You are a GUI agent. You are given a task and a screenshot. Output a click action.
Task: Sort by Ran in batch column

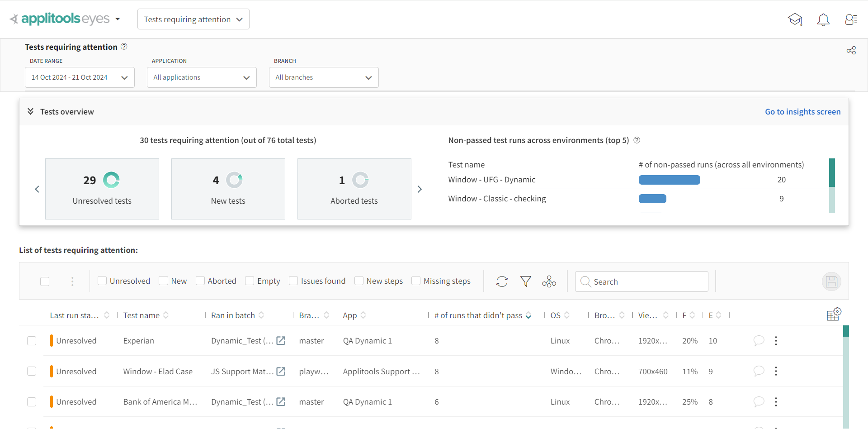[x=261, y=315]
